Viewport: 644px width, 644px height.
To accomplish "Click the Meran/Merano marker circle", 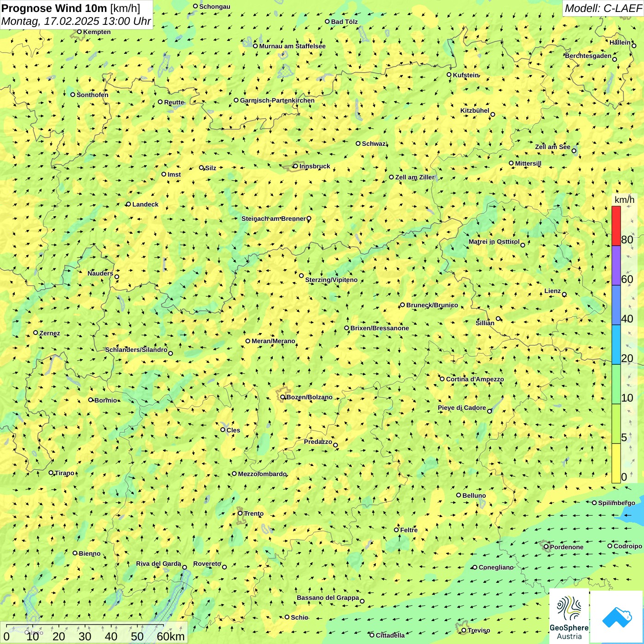I will coord(248,341).
